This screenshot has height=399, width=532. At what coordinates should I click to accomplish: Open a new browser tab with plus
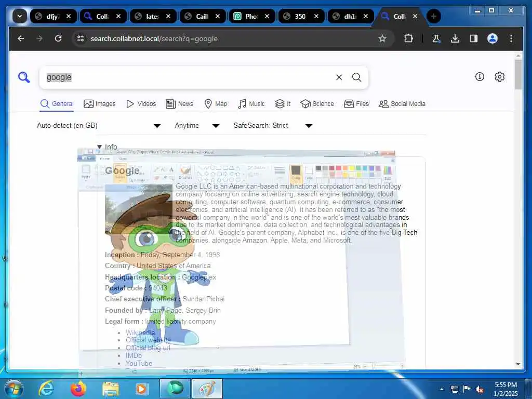coord(434,16)
